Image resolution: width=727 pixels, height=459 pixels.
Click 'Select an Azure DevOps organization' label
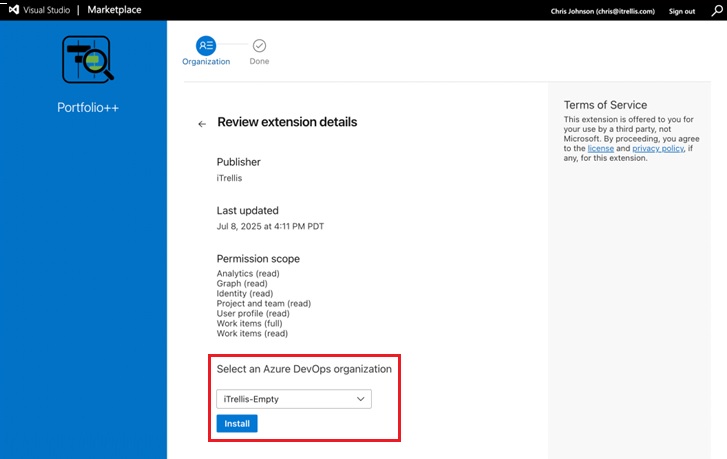point(304,369)
